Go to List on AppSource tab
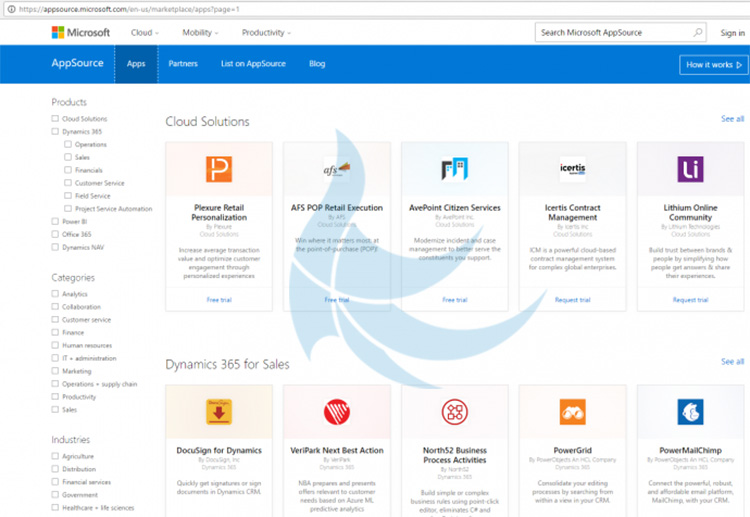Screen dimensions: 750x517 (253, 64)
